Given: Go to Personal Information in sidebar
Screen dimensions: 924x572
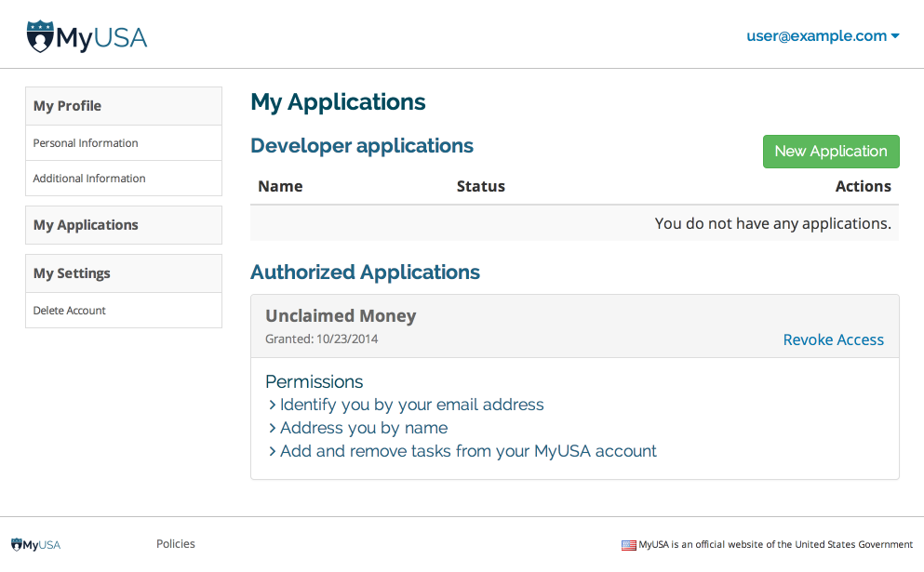Looking at the screenshot, I should tap(86, 143).
